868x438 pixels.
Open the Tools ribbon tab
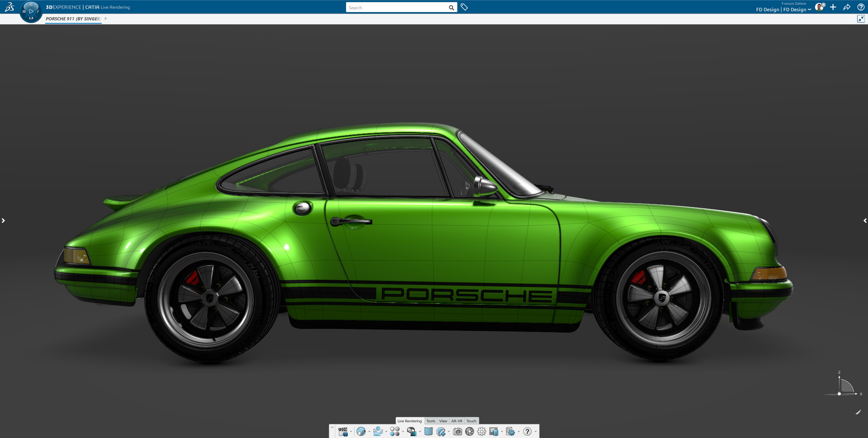click(x=431, y=421)
